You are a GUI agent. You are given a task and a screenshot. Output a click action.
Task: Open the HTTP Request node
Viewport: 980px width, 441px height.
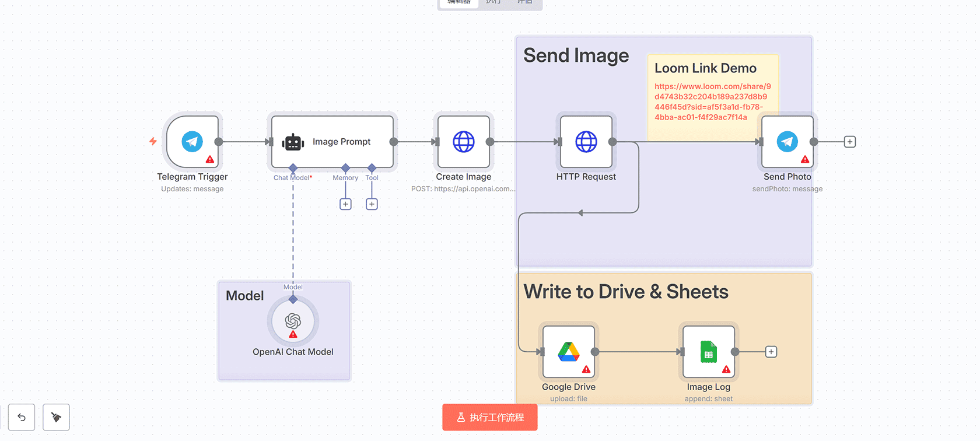pos(586,142)
